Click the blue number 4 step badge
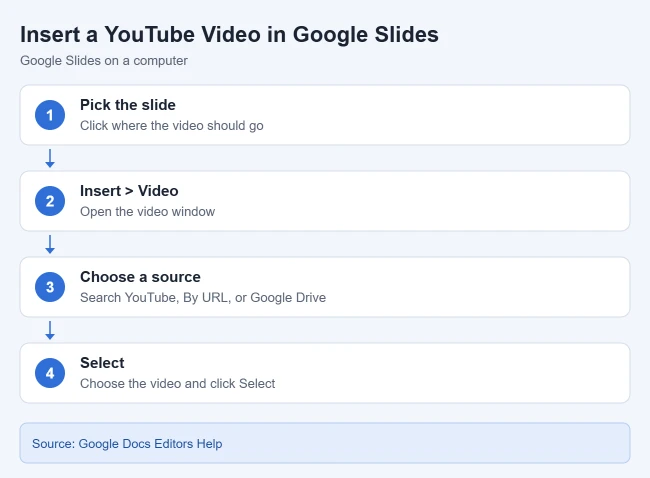 50,373
